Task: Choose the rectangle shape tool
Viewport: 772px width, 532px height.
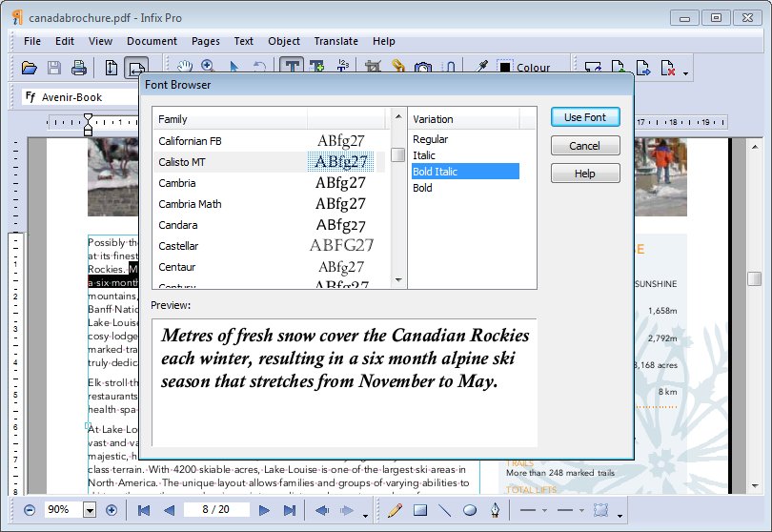Action: click(419, 510)
